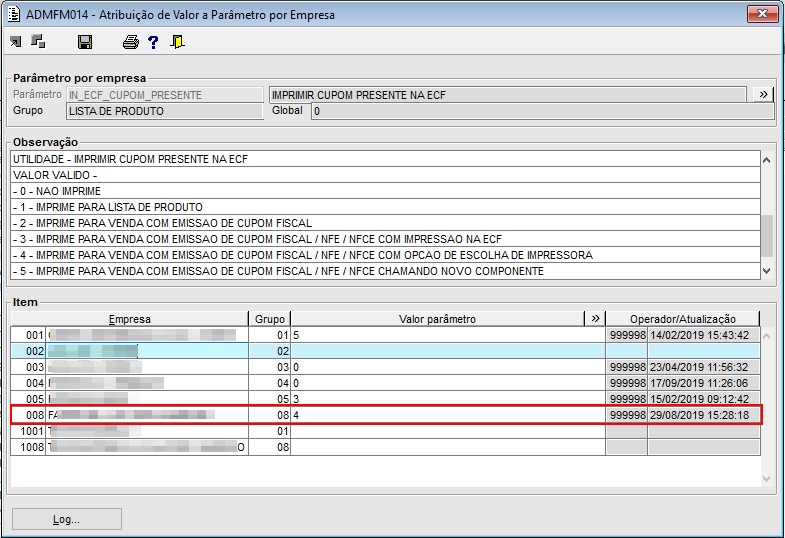Viewport: 785px width, 538px height.
Task: Click Valor parâmetro cell with value 4
Action: tap(448, 415)
